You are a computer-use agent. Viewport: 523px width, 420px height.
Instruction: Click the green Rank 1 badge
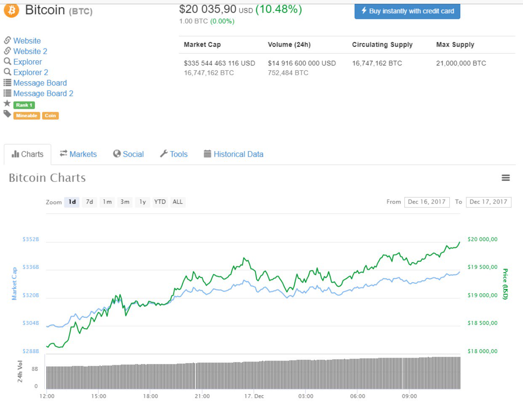point(24,105)
